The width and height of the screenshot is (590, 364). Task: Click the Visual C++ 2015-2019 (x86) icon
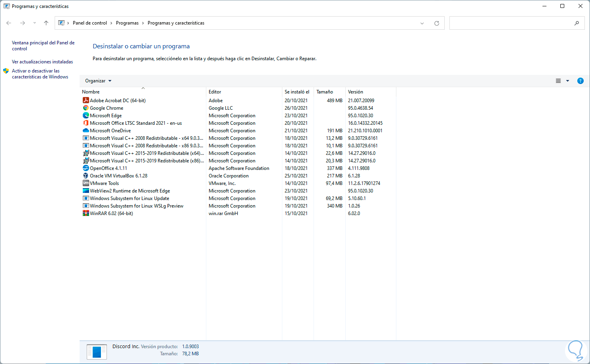tap(86, 160)
